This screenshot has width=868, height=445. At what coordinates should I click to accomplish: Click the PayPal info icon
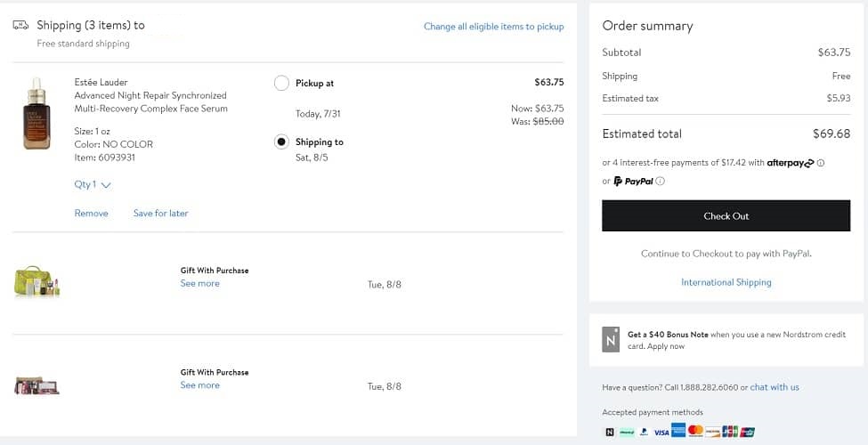tap(660, 182)
